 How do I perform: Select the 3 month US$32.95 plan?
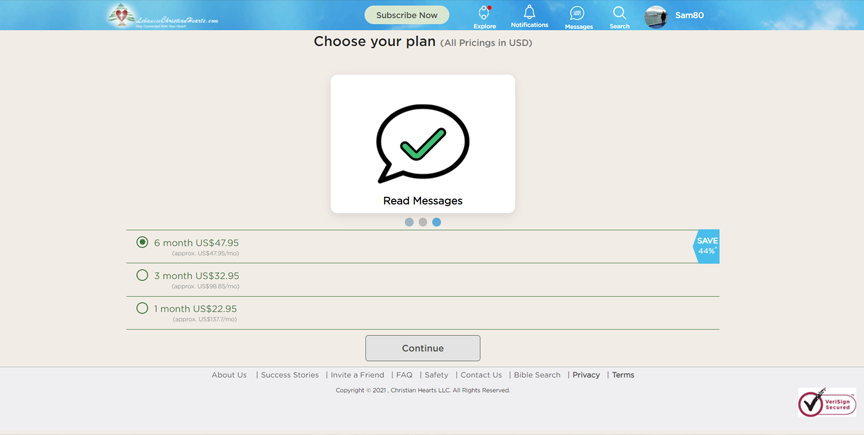pos(143,276)
